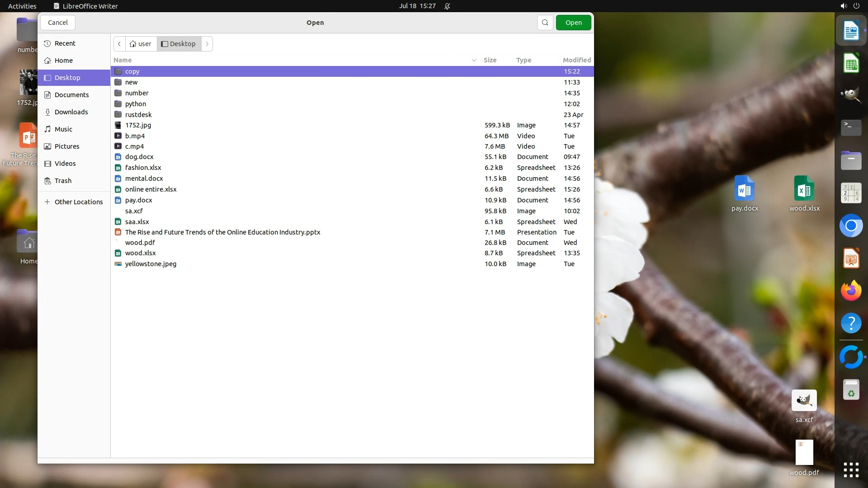Open Trash from the sidebar
The width and height of the screenshot is (868, 488).
tap(63, 181)
